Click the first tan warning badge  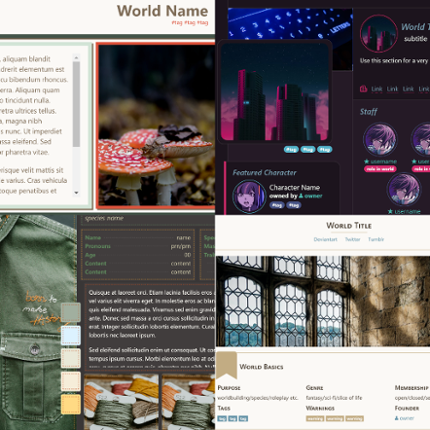(315, 419)
